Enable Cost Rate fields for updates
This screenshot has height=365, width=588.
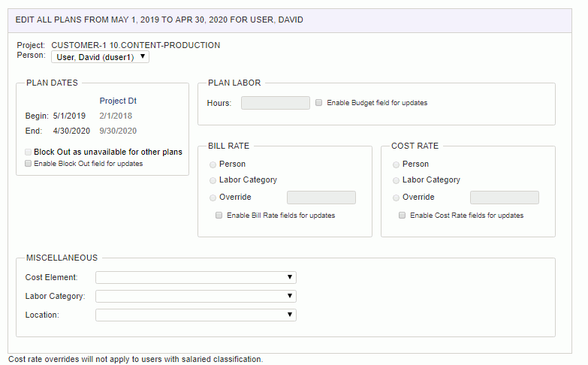coord(402,216)
